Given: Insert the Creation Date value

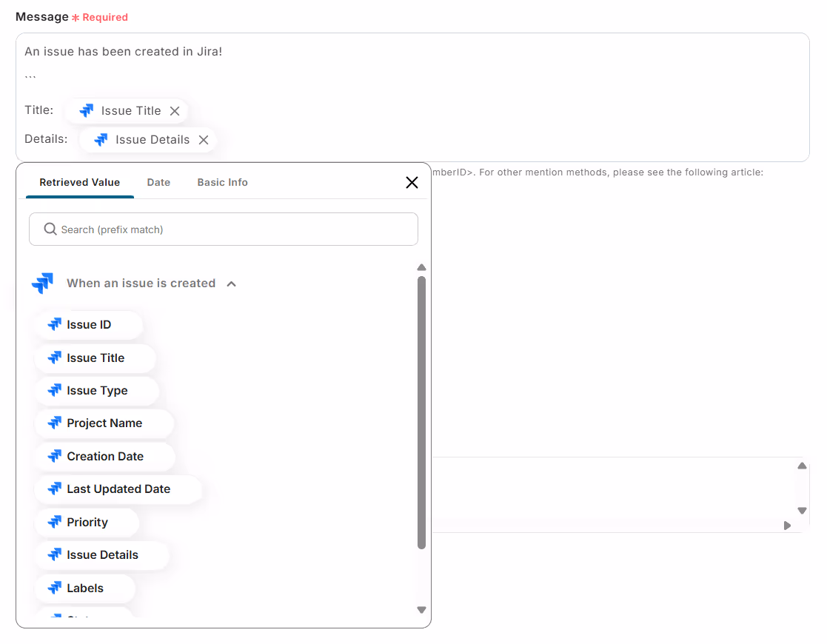Looking at the screenshot, I should click(x=104, y=457).
